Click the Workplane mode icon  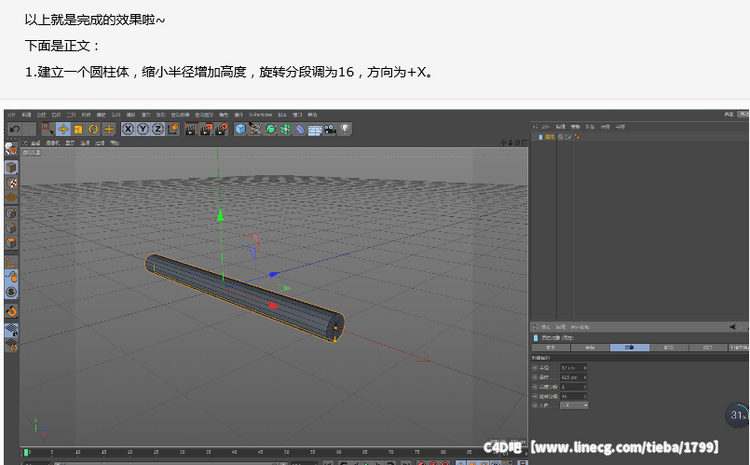point(11,197)
